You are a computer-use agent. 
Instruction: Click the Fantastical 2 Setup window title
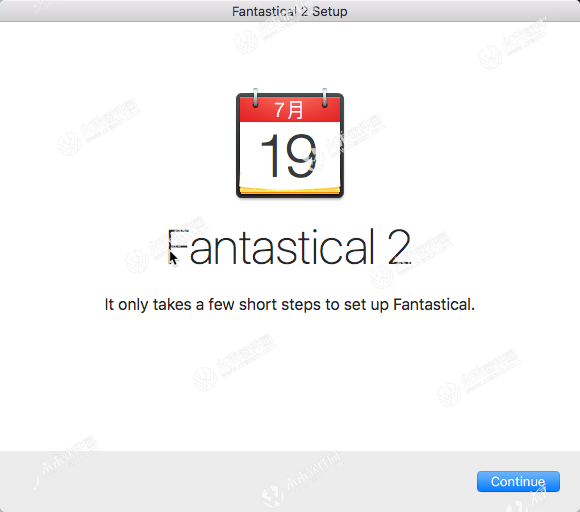pyautogui.click(x=290, y=11)
